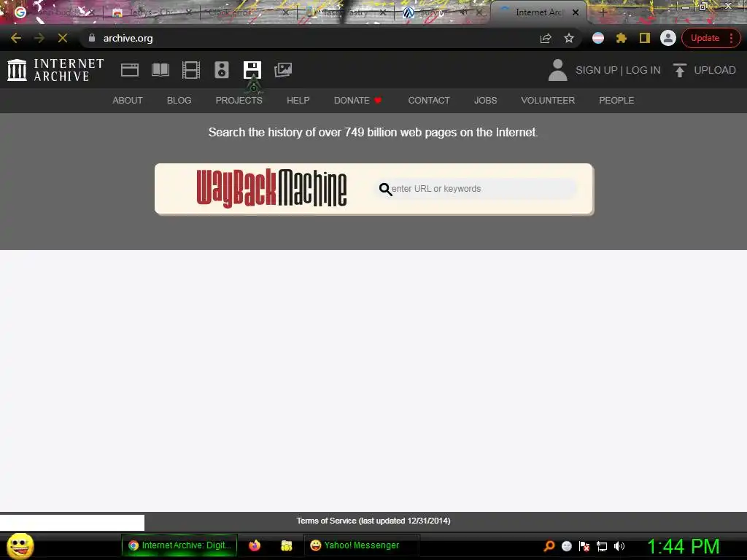Open the Chrome three-dot menu
This screenshot has width=747, height=560.
click(731, 38)
